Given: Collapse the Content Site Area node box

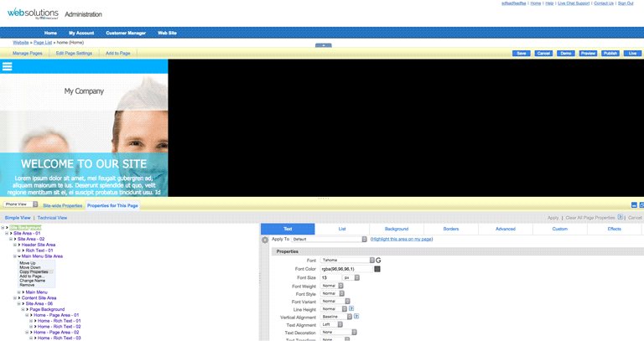Looking at the screenshot, I should tap(15, 298).
